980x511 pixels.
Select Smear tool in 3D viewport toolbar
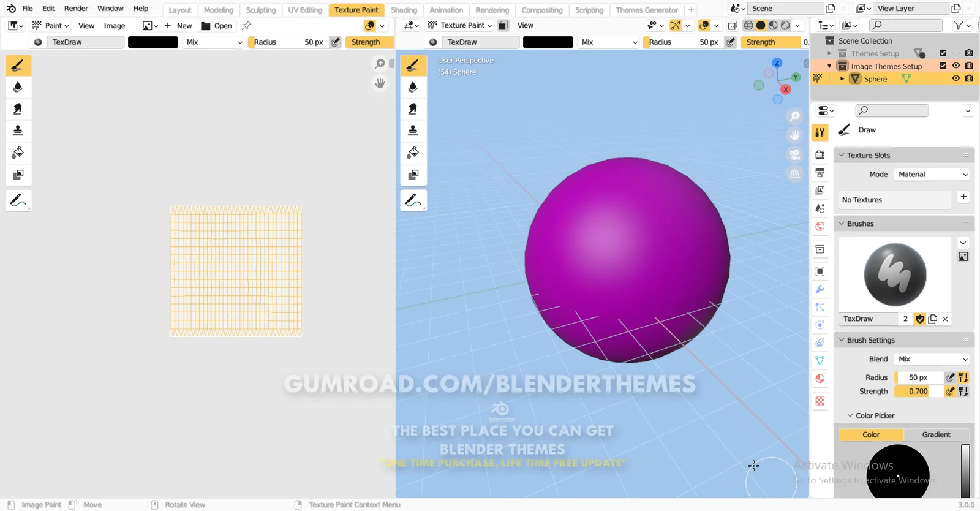pos(413,109)
